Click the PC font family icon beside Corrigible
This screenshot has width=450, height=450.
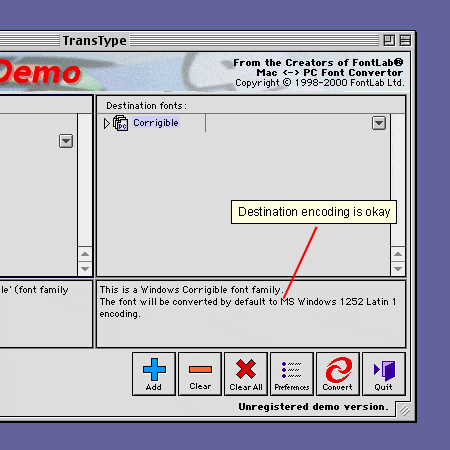tap(120, 123)
